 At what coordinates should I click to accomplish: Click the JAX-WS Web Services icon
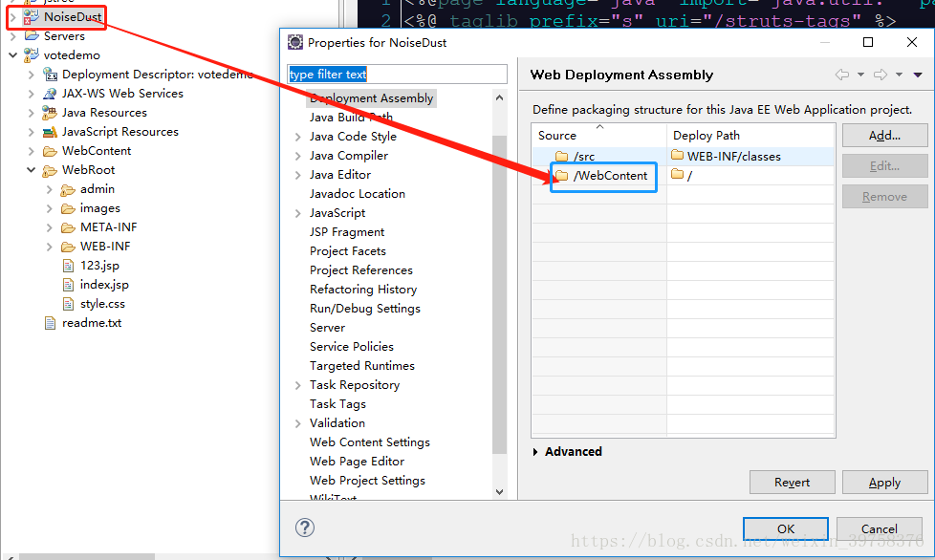point(50,94)
